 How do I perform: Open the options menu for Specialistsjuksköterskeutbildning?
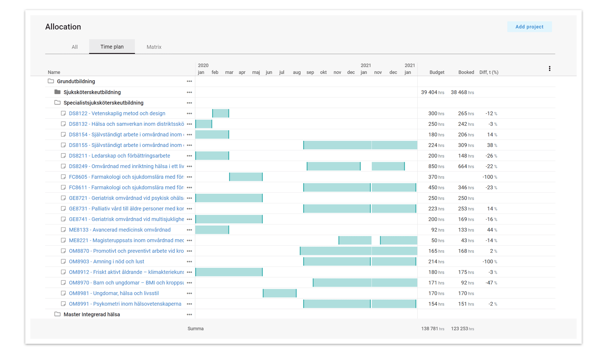pyautogui.click(x=189, y=103)
